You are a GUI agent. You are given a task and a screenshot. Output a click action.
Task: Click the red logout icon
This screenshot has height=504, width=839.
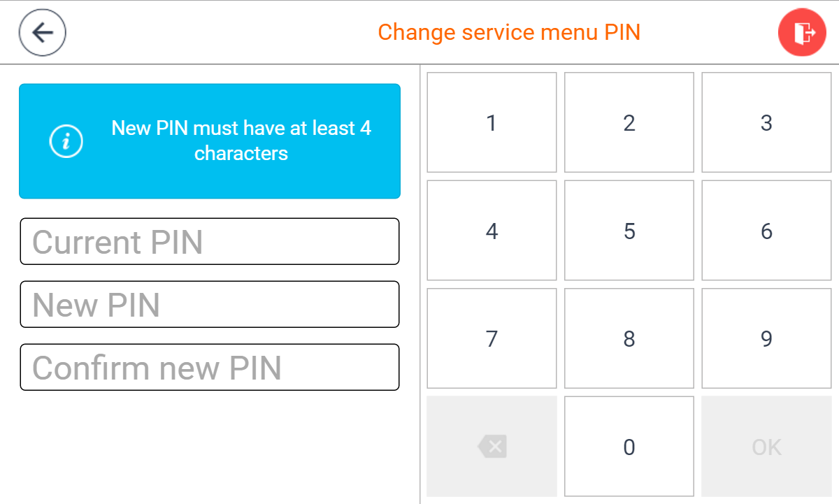tap(802, 32)
